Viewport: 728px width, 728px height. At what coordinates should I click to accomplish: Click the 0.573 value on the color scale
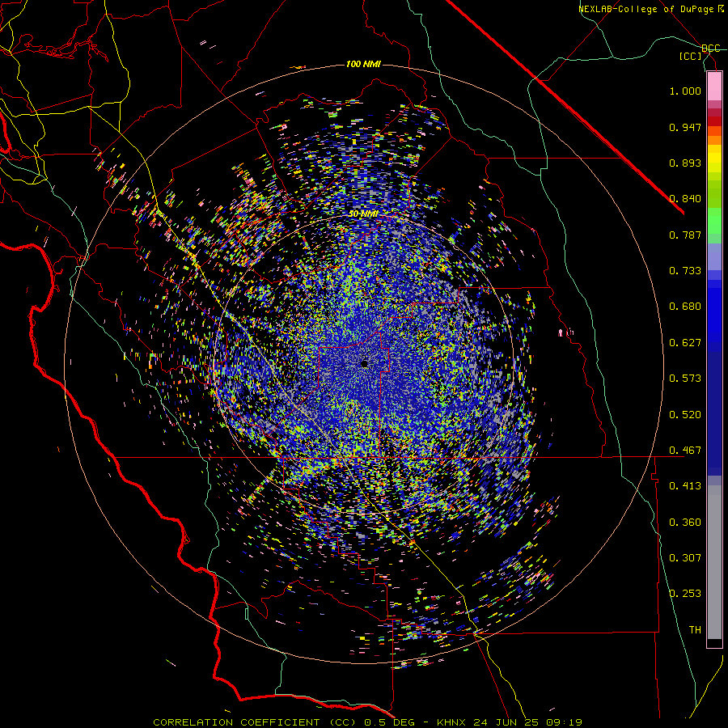tap(685, 379)
